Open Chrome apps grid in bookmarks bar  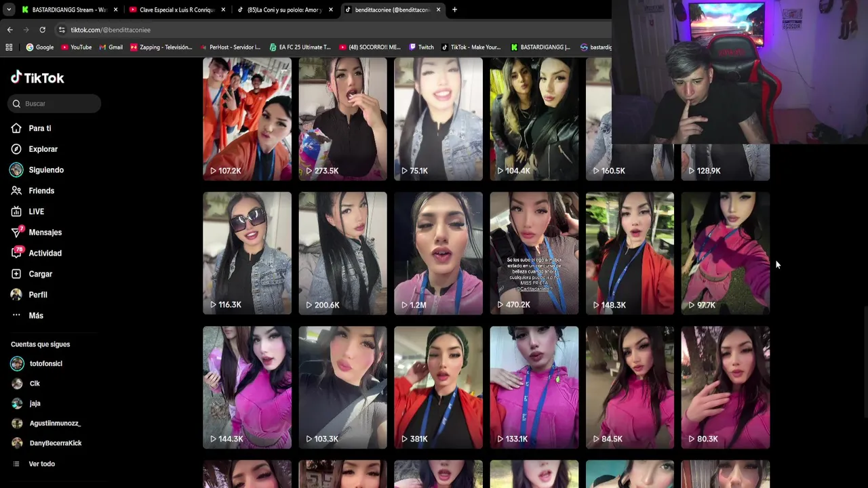pos(9,47)
